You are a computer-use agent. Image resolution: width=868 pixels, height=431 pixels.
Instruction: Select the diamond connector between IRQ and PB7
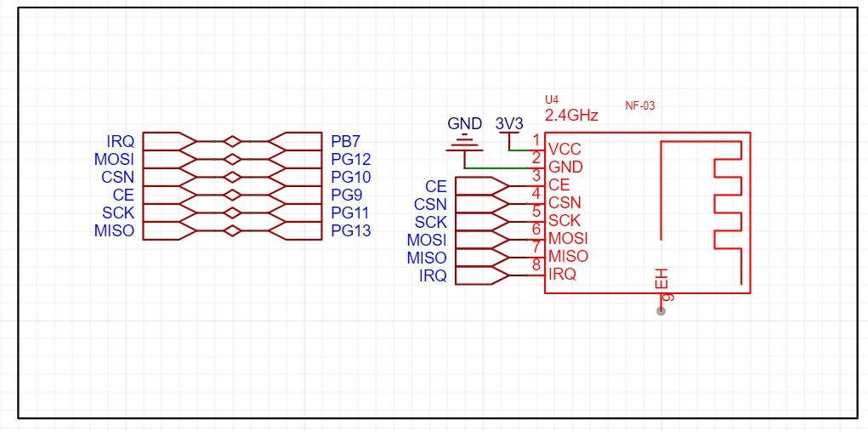coord(232,142)
